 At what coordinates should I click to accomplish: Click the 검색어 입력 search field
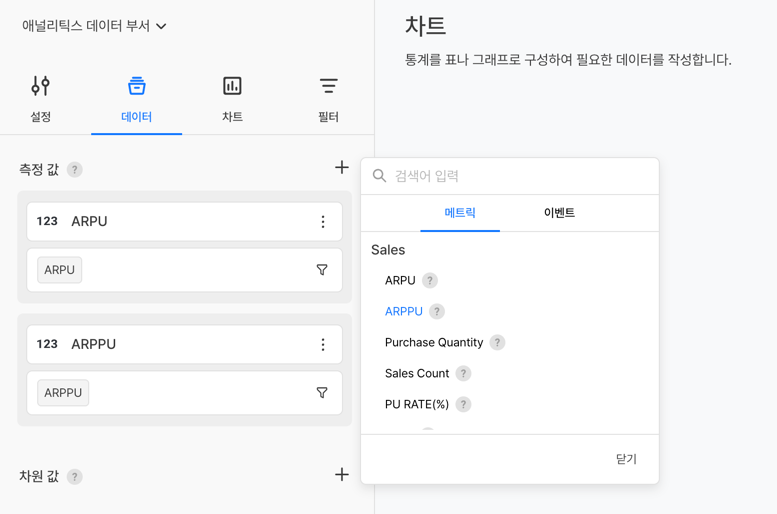pyautogui.click(x=520, y=176)
